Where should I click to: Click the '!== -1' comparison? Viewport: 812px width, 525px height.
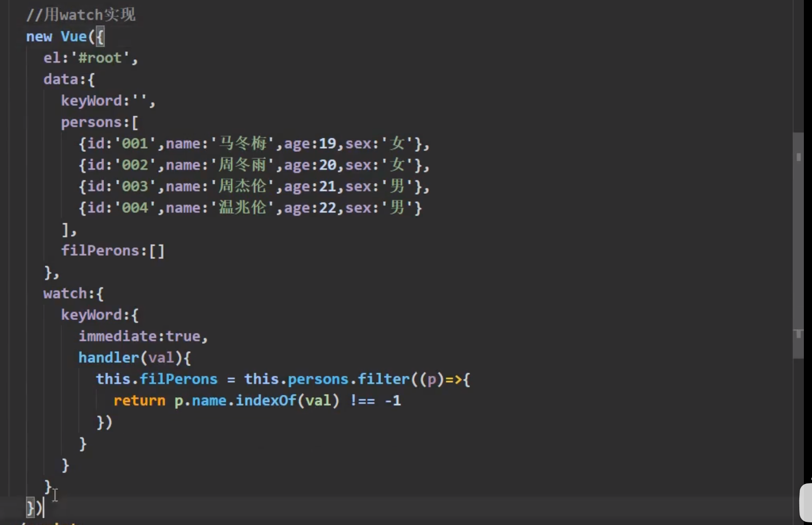[375, 401]
